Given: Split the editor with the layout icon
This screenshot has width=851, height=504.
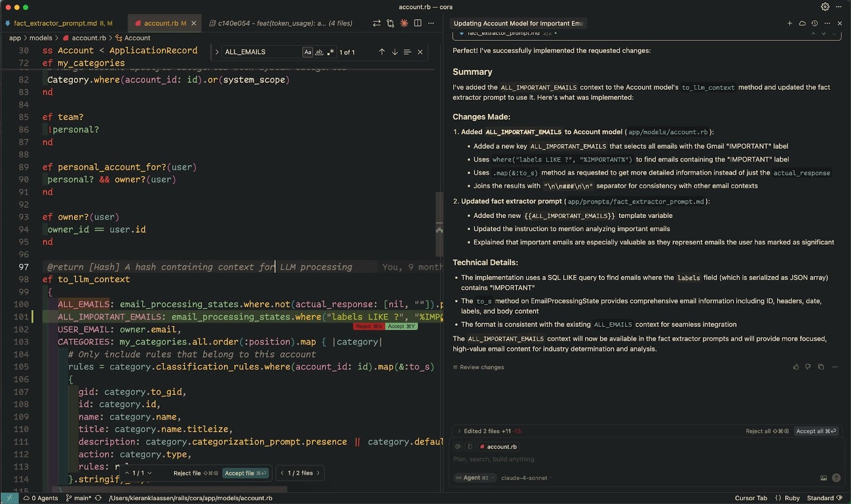Looking at the screenshot, I should click(x=418, y=23).
